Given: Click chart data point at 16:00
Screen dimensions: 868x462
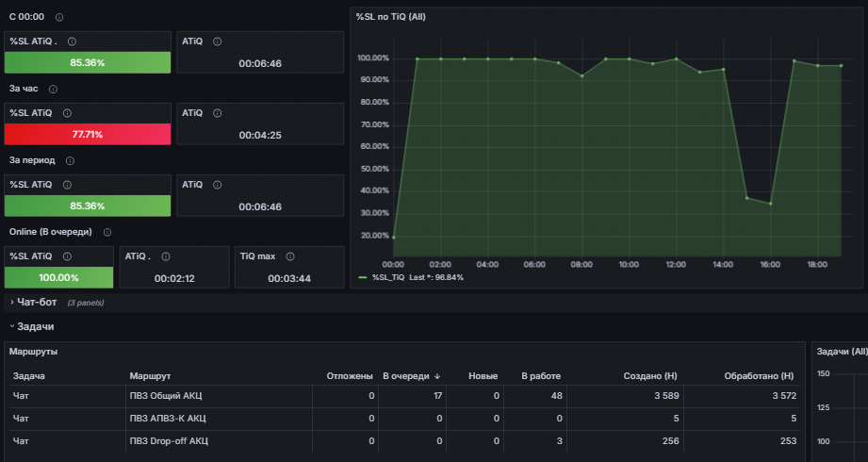Looking at the screenshot, I should click(x=770, y=204).
